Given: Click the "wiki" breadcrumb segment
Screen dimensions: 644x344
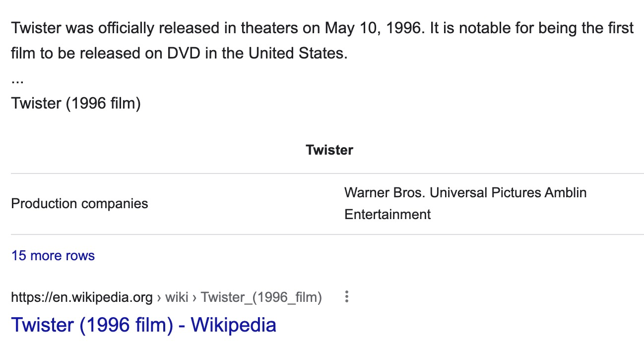Looking at the screenshot, I should tap(176, 297).
